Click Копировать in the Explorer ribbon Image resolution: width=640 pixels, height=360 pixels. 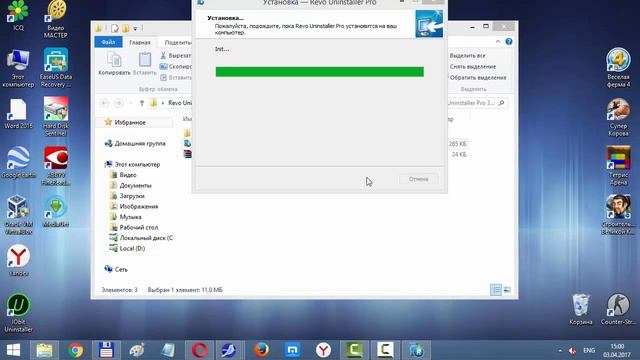114,64
